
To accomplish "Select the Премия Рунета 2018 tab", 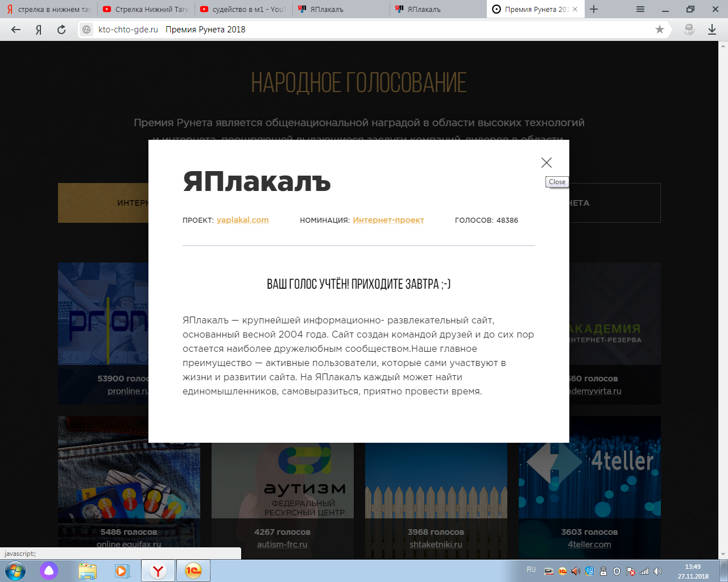I will (x=535, y=9).
